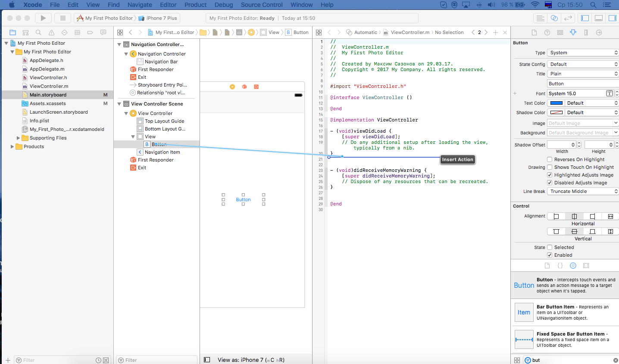The width and height of the screenshot is (619, 364).
Task: Open the Line Break dropdown
Action: point(583,191)
